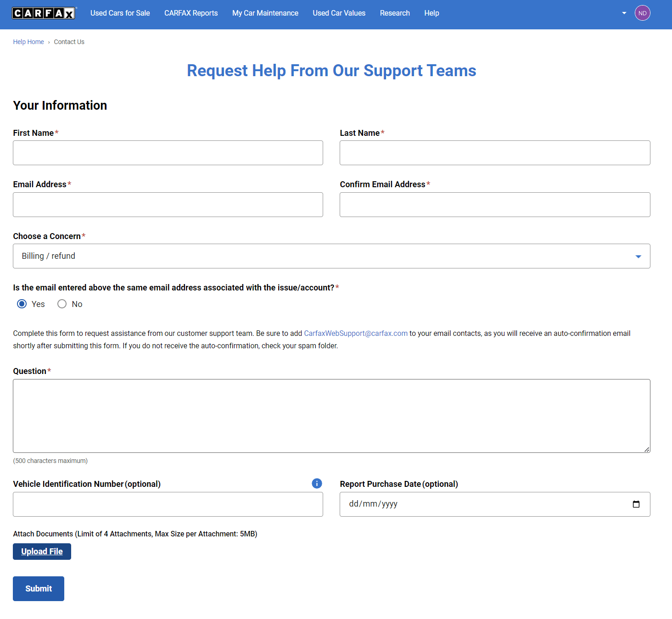Click the Upload File button
Image resolution: width=672 pixels, height=619 pixels.
(x=42, y=551)
